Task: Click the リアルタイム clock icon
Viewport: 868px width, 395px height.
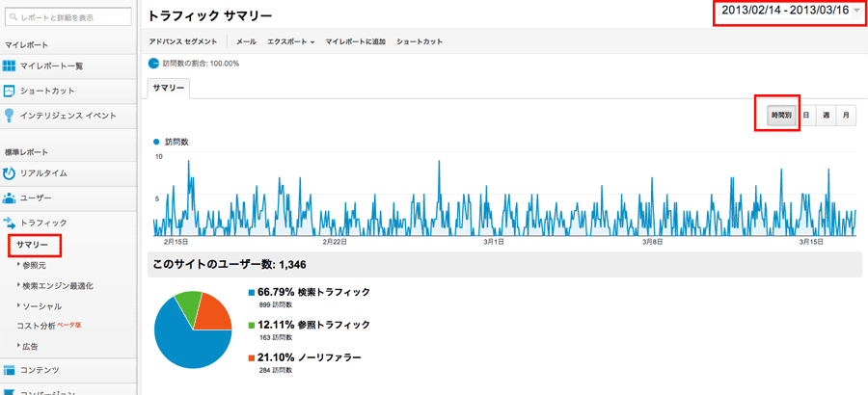Action: click(x=9, y=173)
